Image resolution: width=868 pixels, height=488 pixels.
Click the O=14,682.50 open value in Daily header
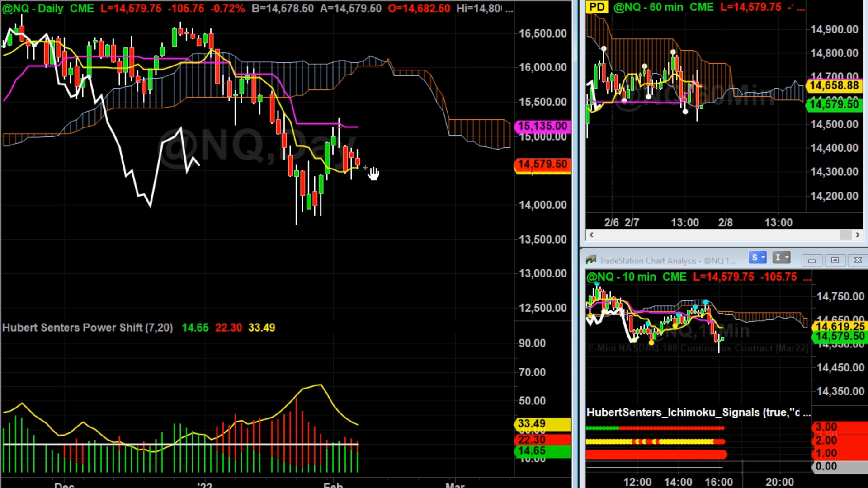(x=419, y=9)
